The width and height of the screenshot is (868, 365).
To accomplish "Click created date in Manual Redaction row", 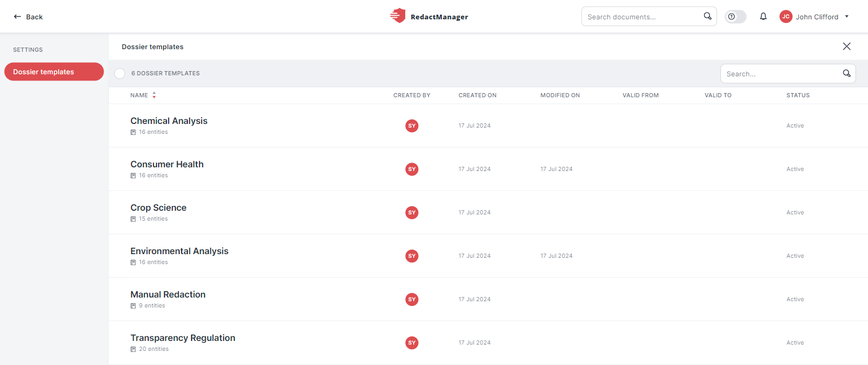I will (x=474, y=299).
